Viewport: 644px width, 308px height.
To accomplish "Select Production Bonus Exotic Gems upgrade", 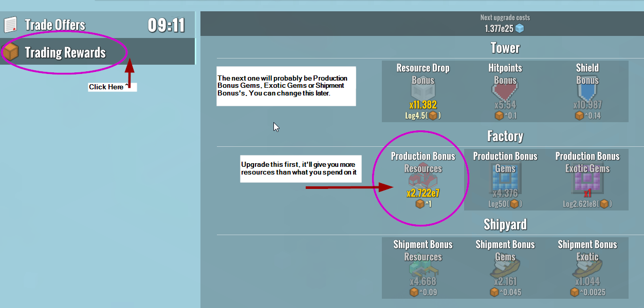I will click(587, 180).
